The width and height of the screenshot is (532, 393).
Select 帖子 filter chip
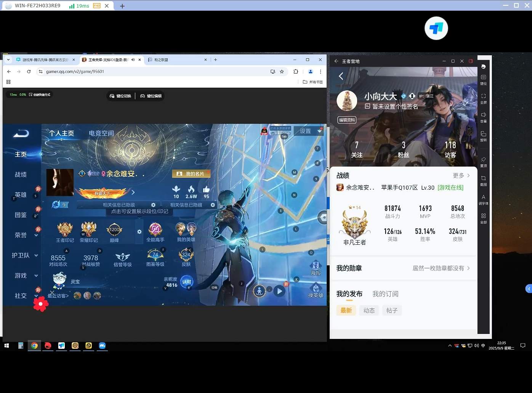[392, 310]
